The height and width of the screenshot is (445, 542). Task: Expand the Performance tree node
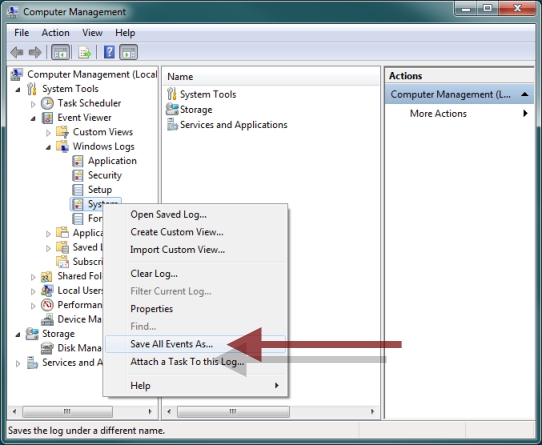[x=33, y=306]
